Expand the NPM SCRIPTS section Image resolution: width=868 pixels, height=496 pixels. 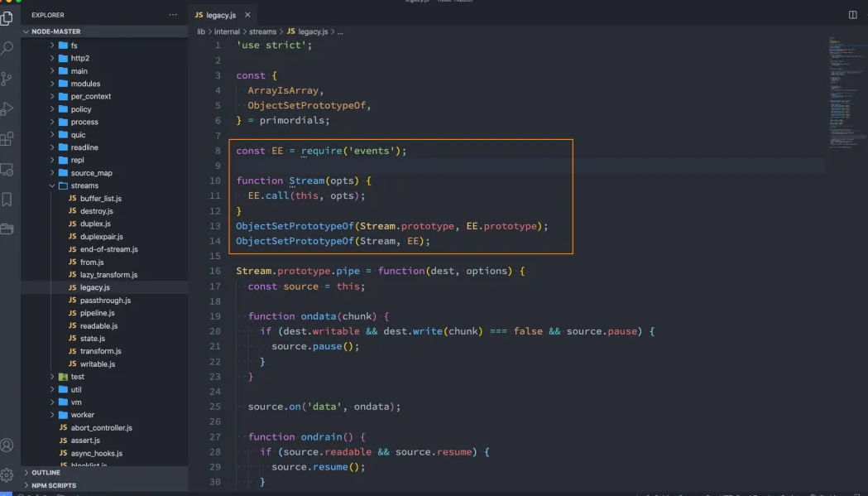[54, 485]
